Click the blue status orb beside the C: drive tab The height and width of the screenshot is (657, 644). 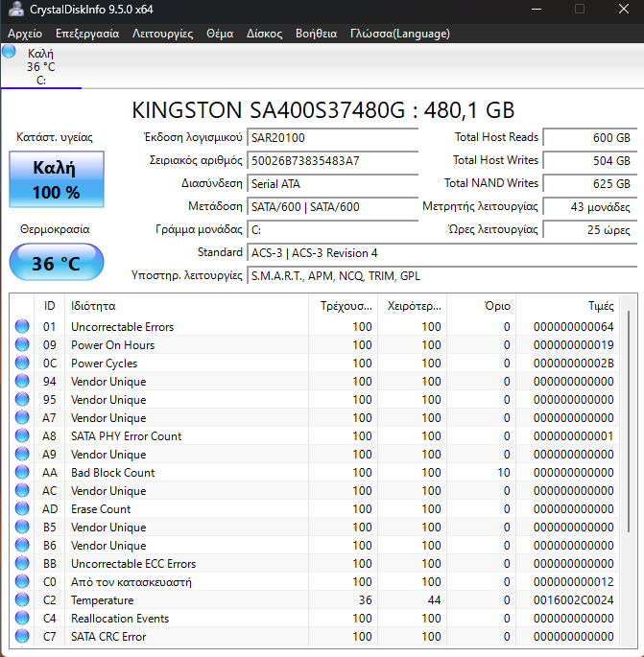coord(9,52)
